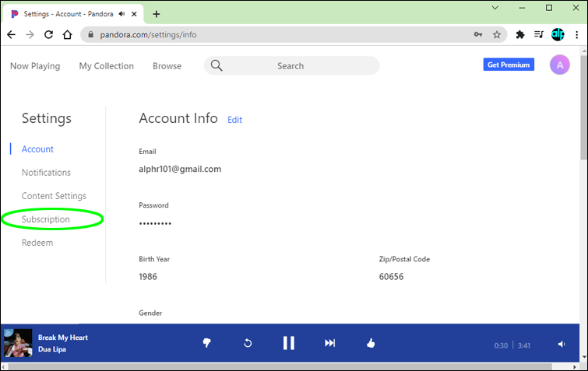Screen dimensions: 588x371
Task: Open Notifications settings
Action: 46,173
